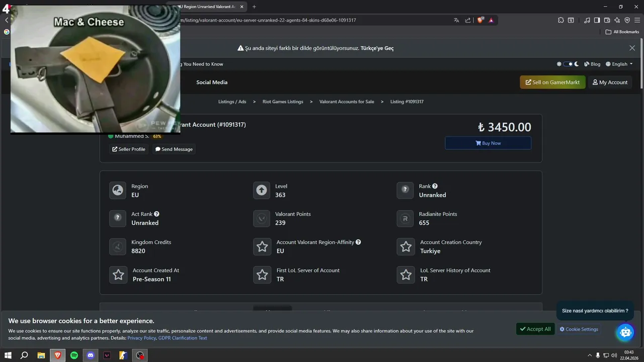Click the Kingdom Credits value 8820
This screenshot has height=362, width=644.
(x=138, y=251)
